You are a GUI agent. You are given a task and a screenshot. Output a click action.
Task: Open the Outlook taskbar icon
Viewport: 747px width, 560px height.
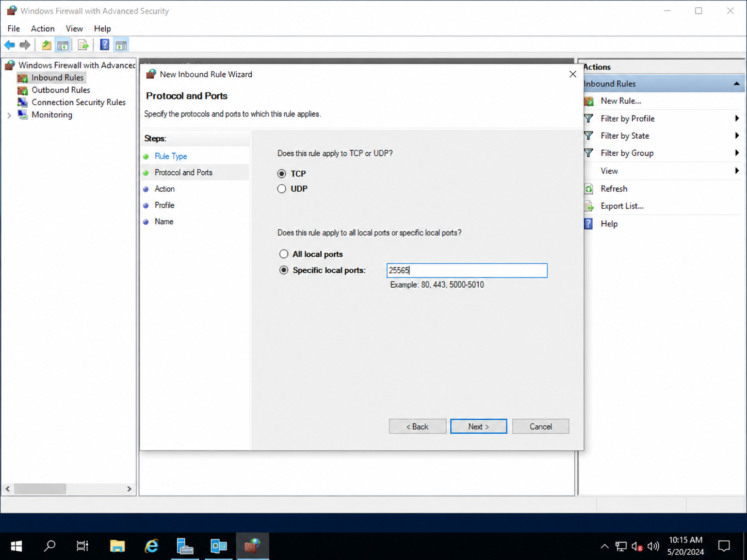click(218, 546)
